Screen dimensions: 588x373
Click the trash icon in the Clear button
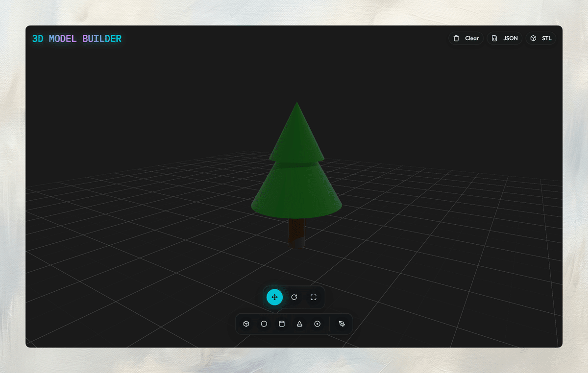pyautogui.click(x=457, y=38)
